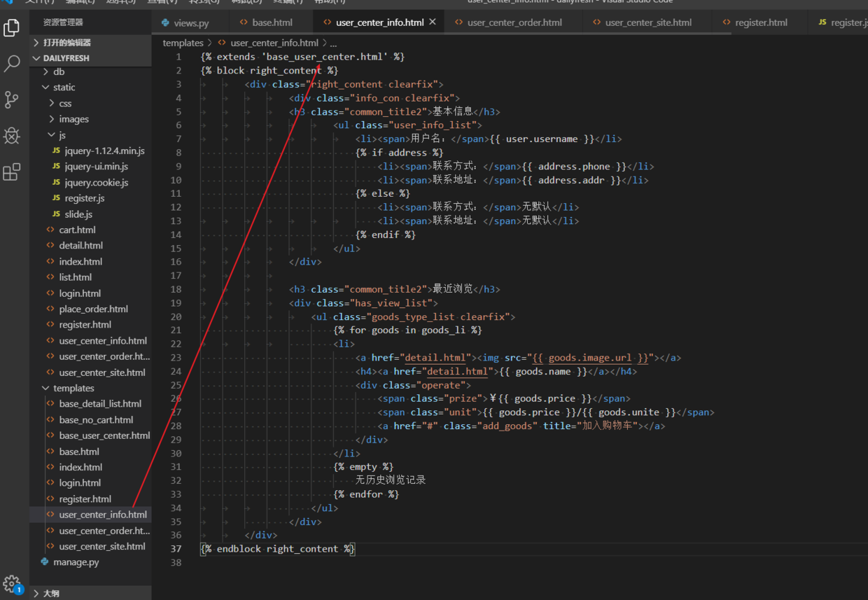The height and width of the screenshot is (600, 868).
Task: Open slide.js file
Action: (78, 214)
